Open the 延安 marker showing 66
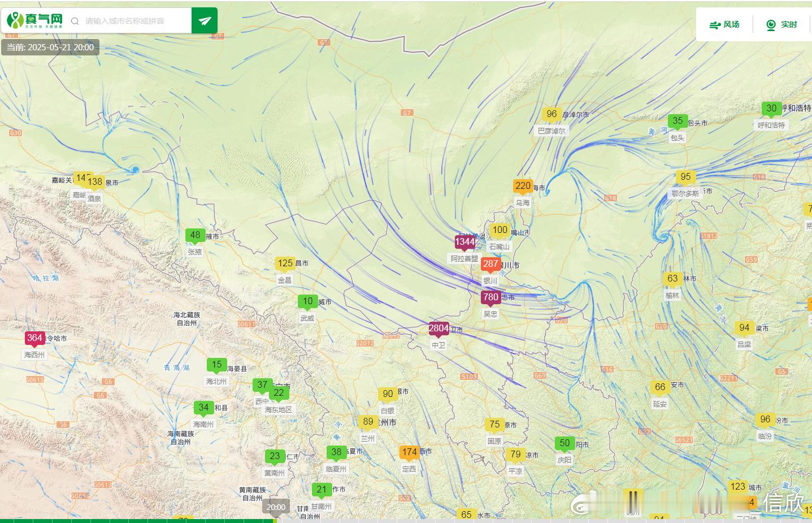Image resolution: width=812 pixels, height=523 pixels. coord(659,387)
